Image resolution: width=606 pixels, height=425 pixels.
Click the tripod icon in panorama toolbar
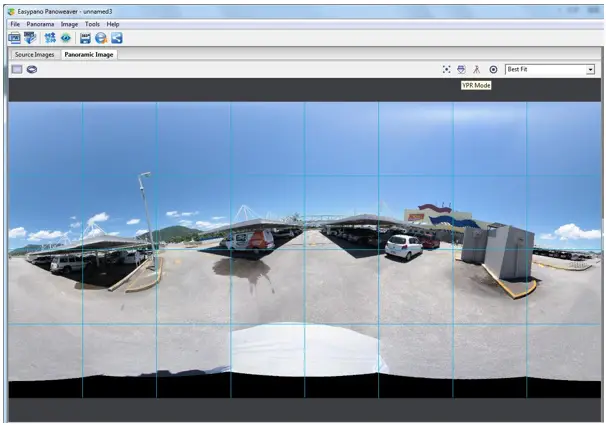(477, 69)
